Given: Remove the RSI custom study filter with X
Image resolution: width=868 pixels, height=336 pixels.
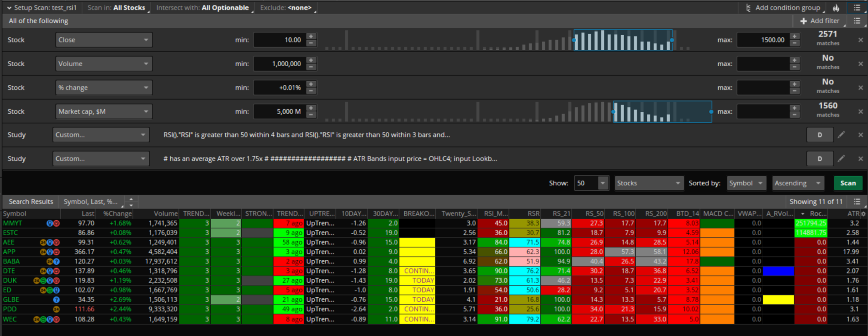Looking at the screenshot, I should click(861, 135).
